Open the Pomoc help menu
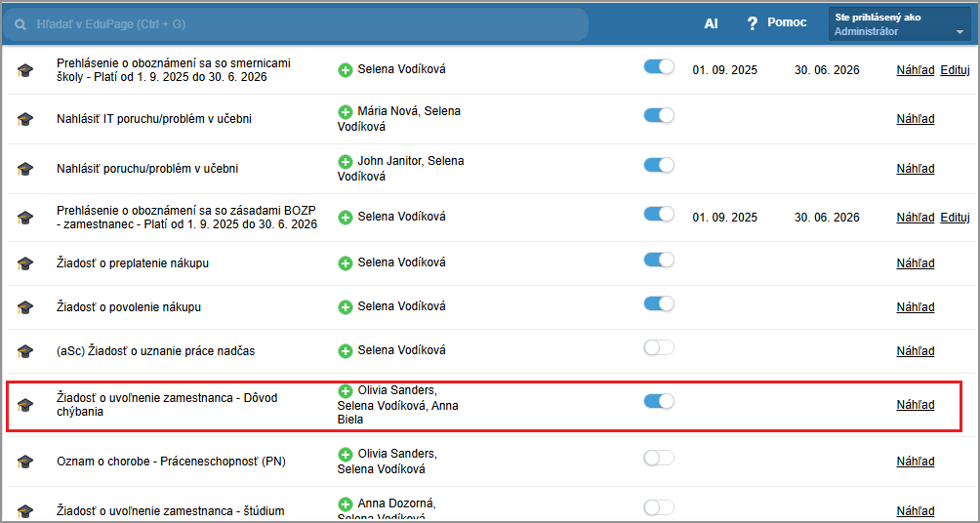 786,22
